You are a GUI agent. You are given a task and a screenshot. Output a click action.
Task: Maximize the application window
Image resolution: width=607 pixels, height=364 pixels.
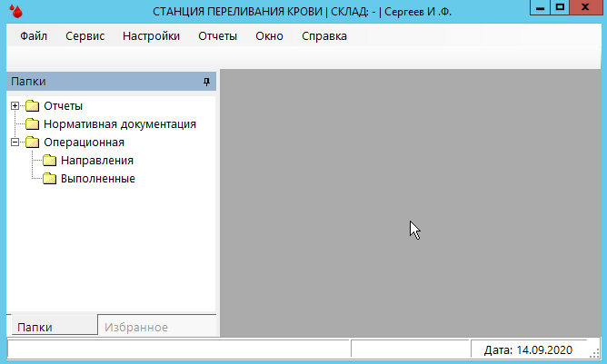coord(560,7)
